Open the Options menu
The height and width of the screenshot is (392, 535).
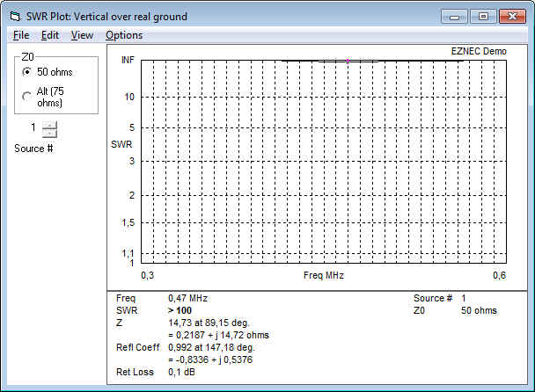click(x=124, y=35)
